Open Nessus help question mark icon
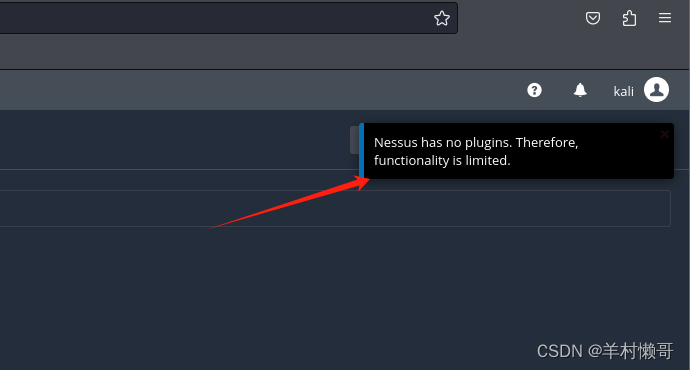Screen dimensions: 690x370 coord(534,90)
